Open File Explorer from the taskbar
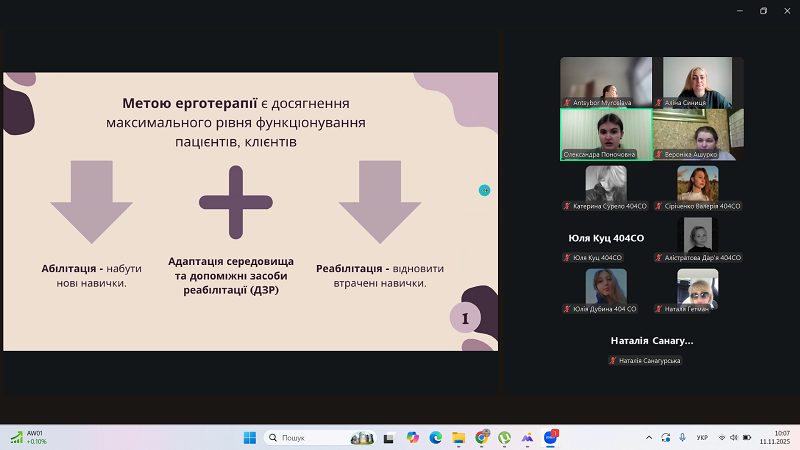The width and height of the screenshot is (800, 450). click(x=459, y=438)
